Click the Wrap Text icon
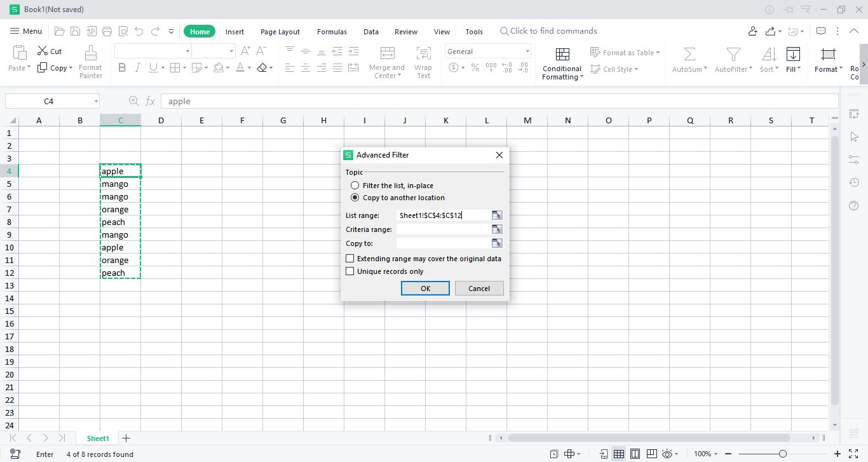 tap(423, 53)
